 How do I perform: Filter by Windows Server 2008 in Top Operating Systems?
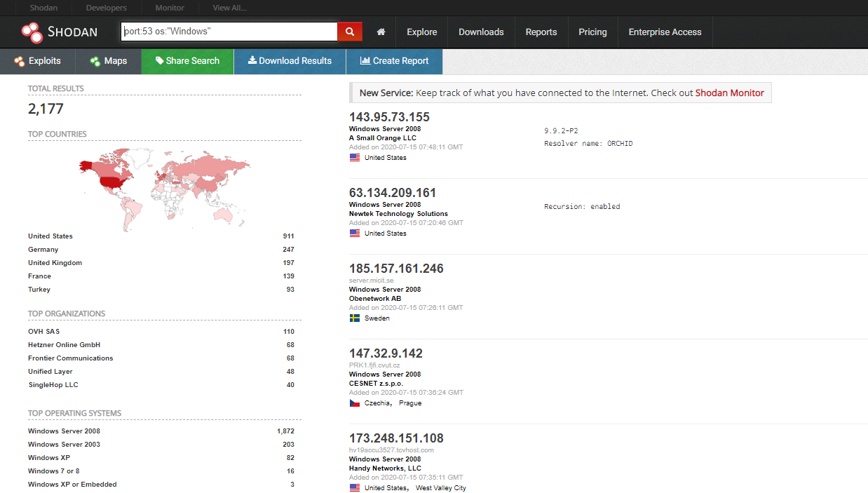click(65, 431)
